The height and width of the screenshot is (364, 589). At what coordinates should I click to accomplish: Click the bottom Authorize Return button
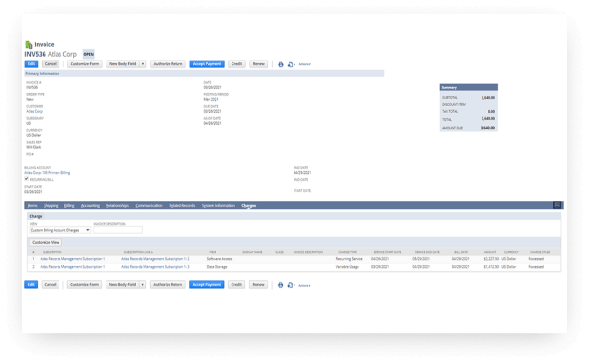tap(168, 285)
